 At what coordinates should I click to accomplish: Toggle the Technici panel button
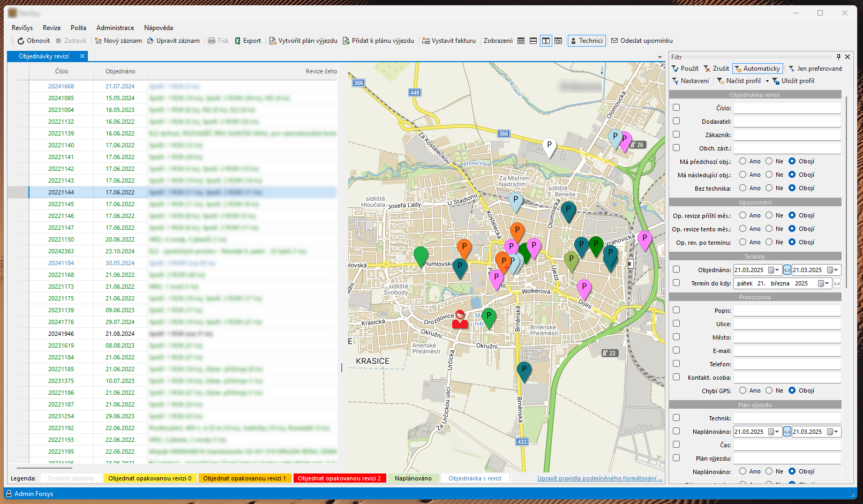(587, 41)
